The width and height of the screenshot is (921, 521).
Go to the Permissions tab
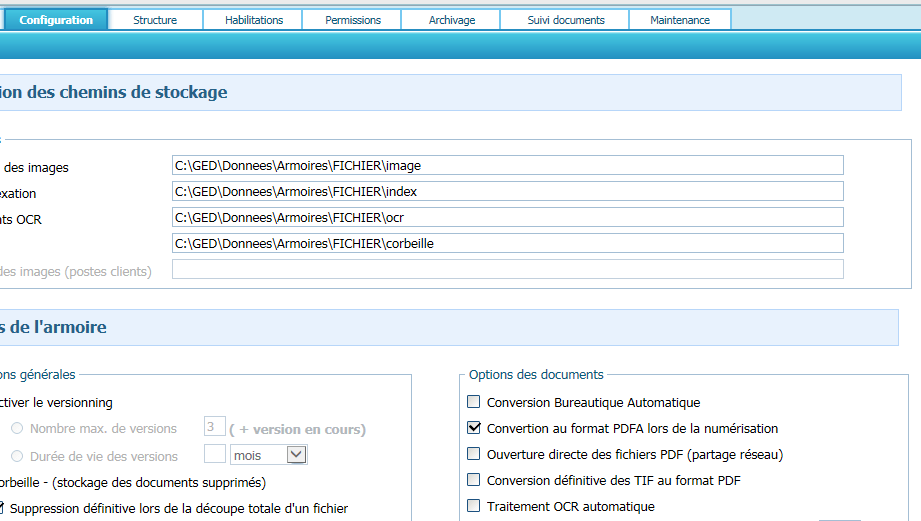352,20
